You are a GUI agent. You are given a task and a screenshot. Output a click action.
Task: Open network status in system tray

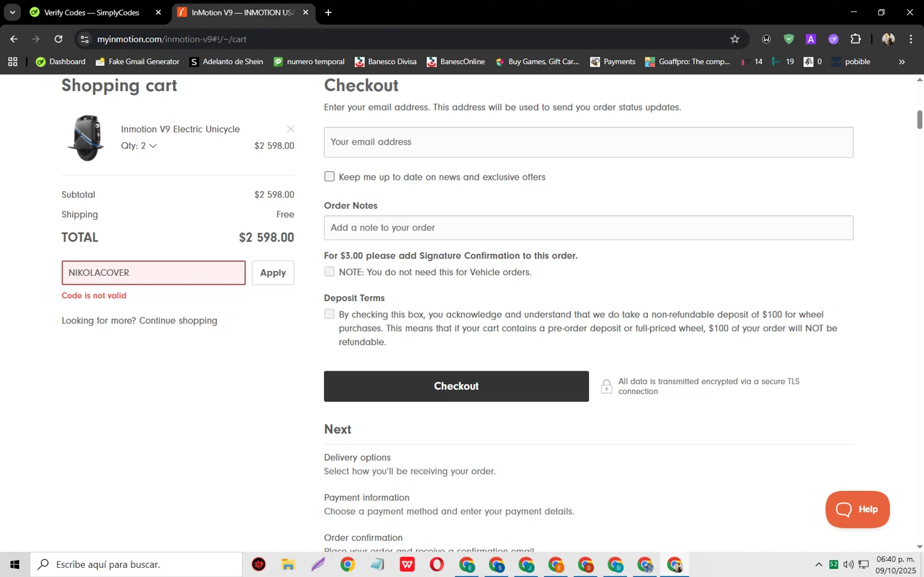coord(864,564)
